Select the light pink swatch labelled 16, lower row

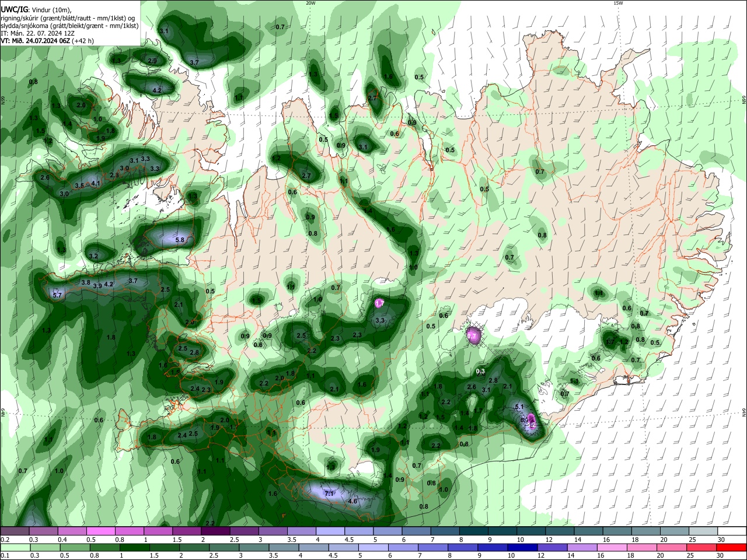pyautogui.click(x=612, y=547)
